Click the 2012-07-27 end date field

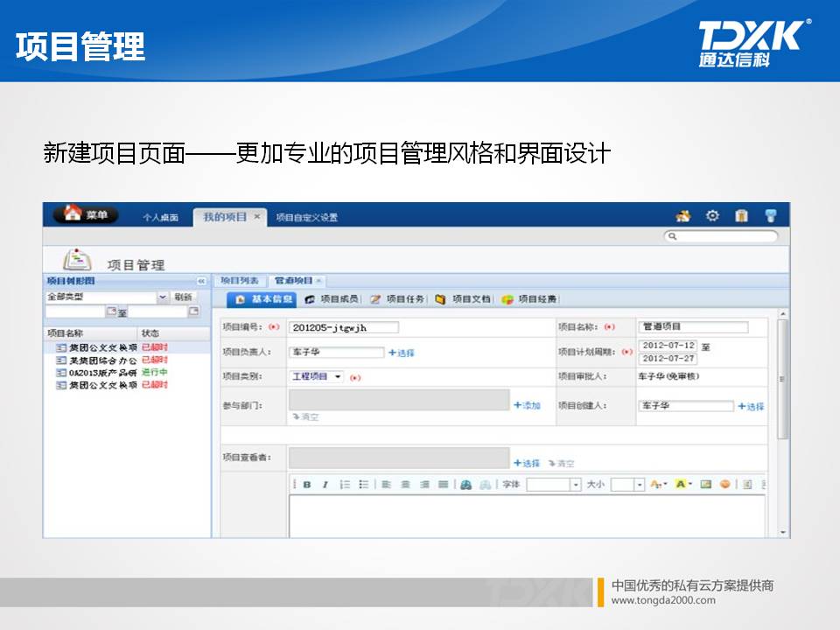click(x=668, y=359)
